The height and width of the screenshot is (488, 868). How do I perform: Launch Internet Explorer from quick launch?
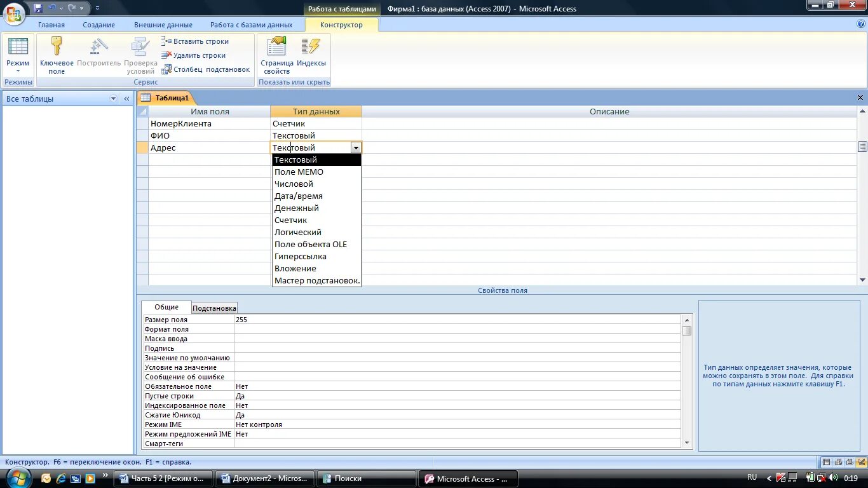pyautogui.click(x=60, y=478)
